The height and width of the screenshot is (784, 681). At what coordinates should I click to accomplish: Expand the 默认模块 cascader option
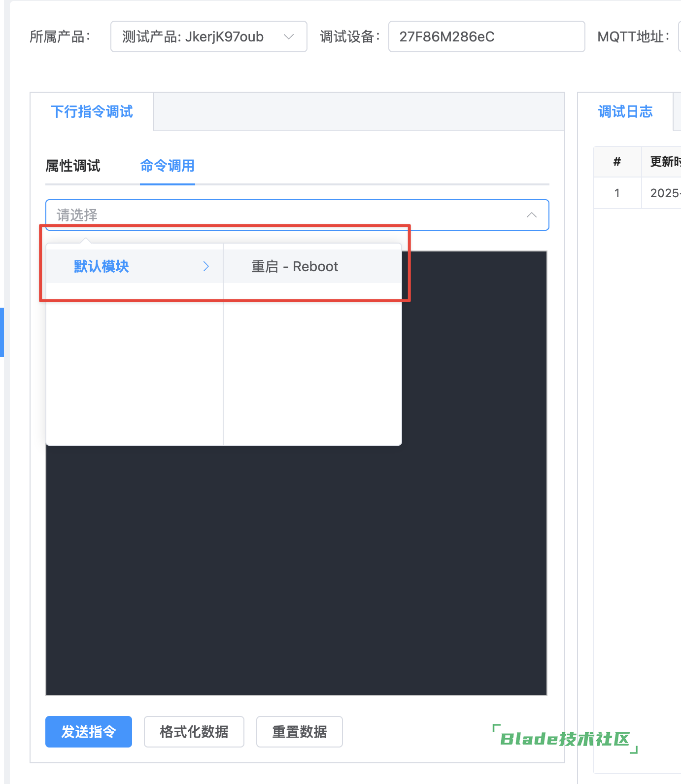pos(135,266)
